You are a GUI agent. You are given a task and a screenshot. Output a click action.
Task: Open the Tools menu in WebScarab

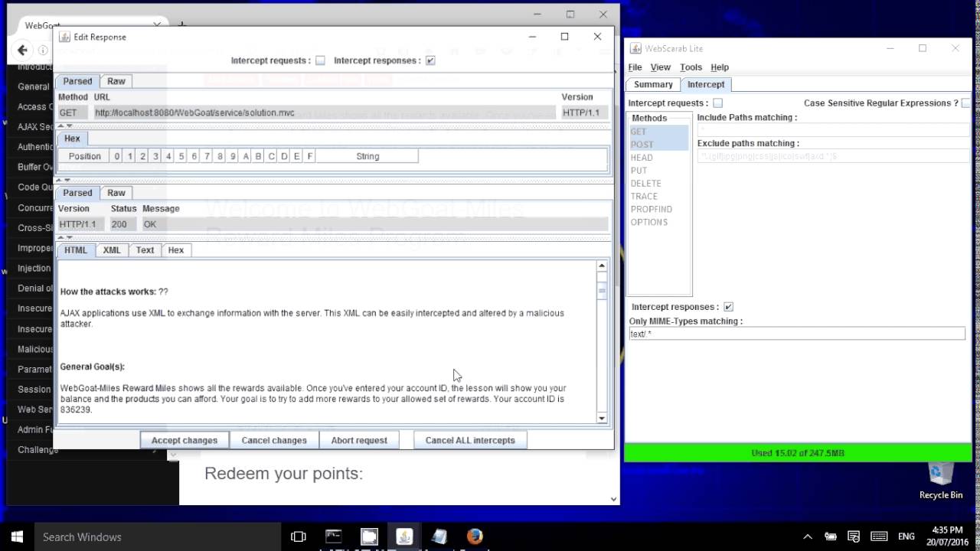pos(691,67)
